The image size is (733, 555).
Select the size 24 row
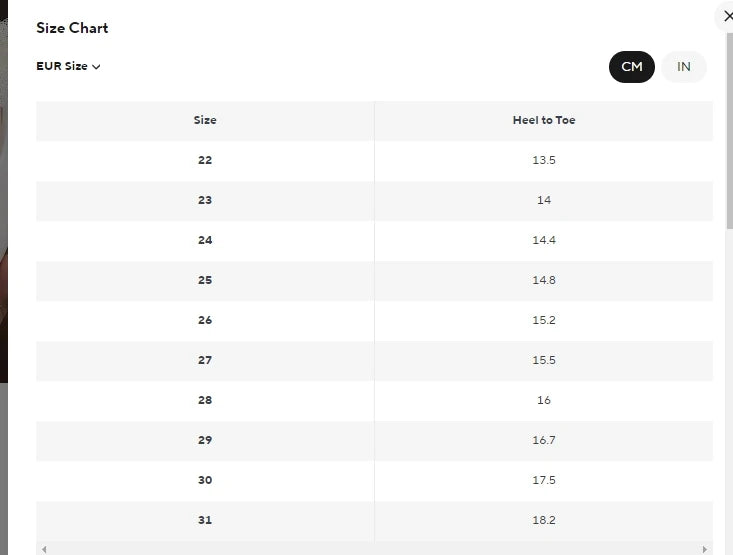205,240
